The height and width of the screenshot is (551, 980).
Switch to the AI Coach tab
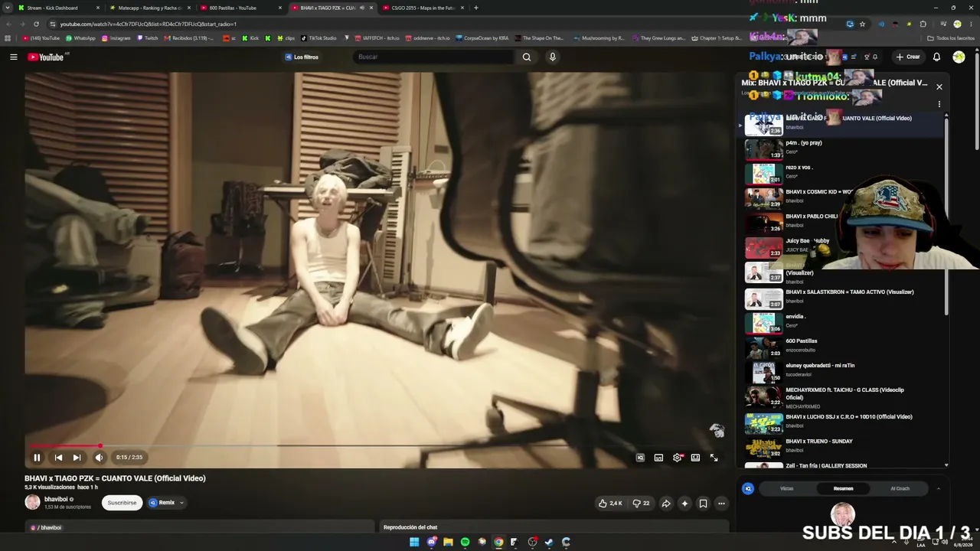tap(900, 488)
